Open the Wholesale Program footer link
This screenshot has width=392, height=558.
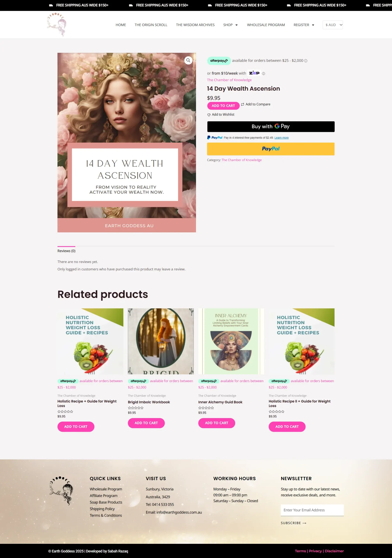click(x=106, y=489)
